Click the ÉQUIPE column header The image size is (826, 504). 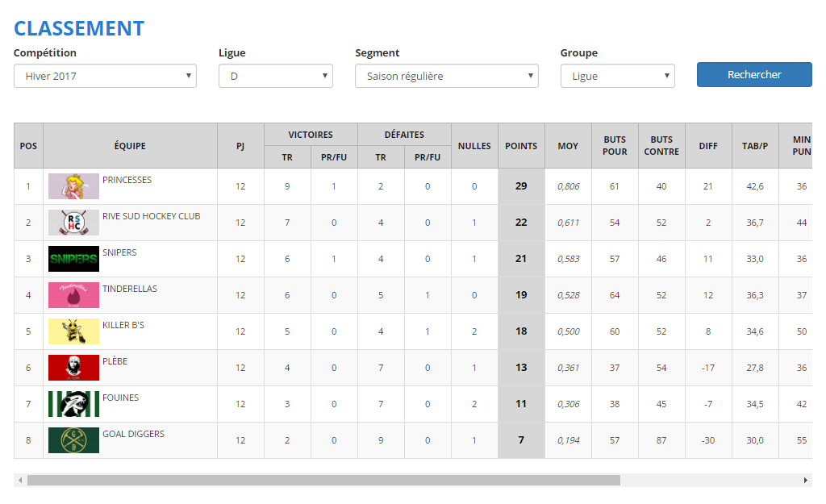click(x=130, y=146)
